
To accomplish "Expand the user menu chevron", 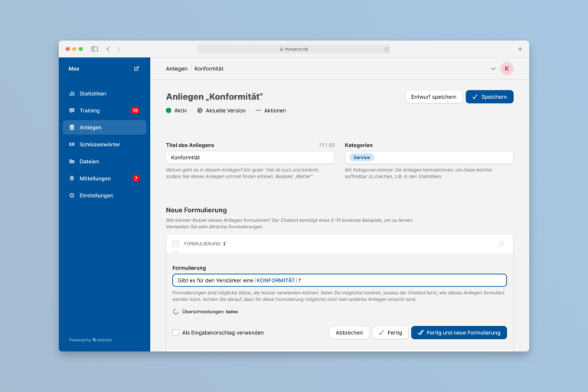I will point(493,69).
